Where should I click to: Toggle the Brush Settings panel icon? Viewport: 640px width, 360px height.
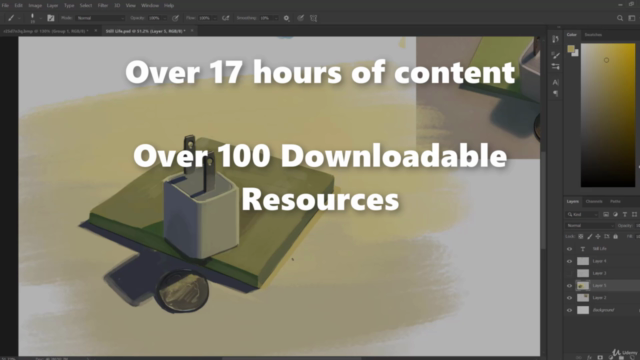pyautogui.click(x=51, y=18)
